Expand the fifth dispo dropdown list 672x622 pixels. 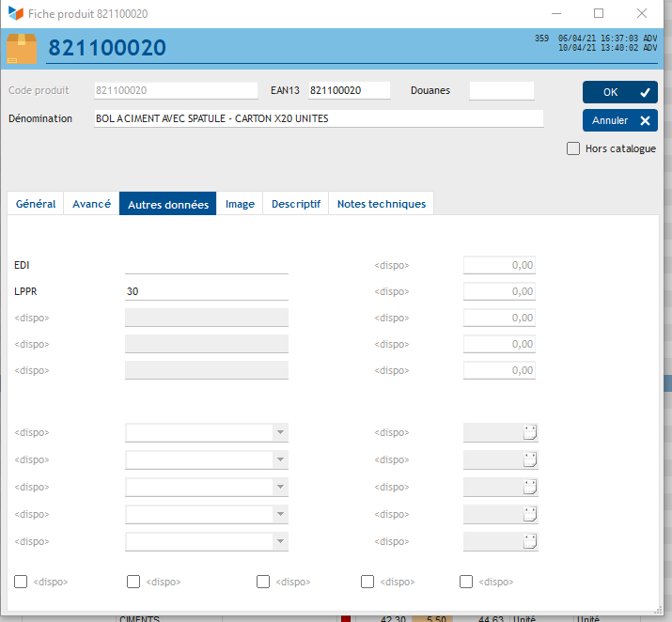[x=279, y=542]
